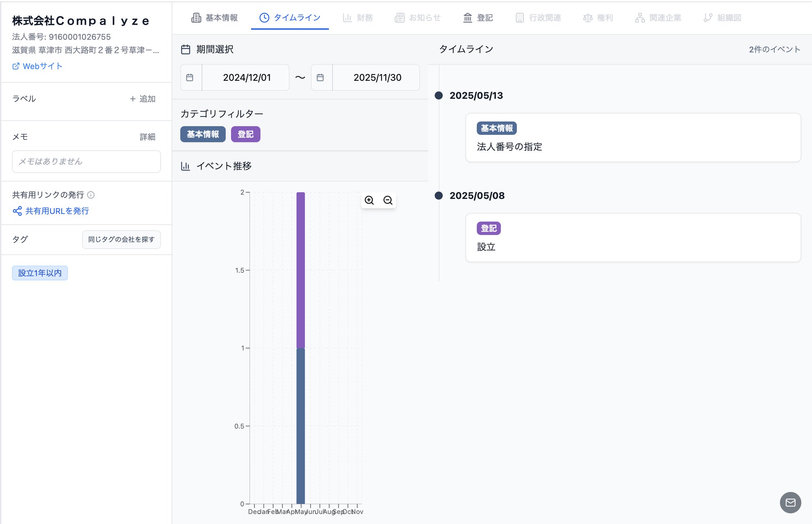Click the info icon next to 共有用リンクの発行

pos(91,195)
